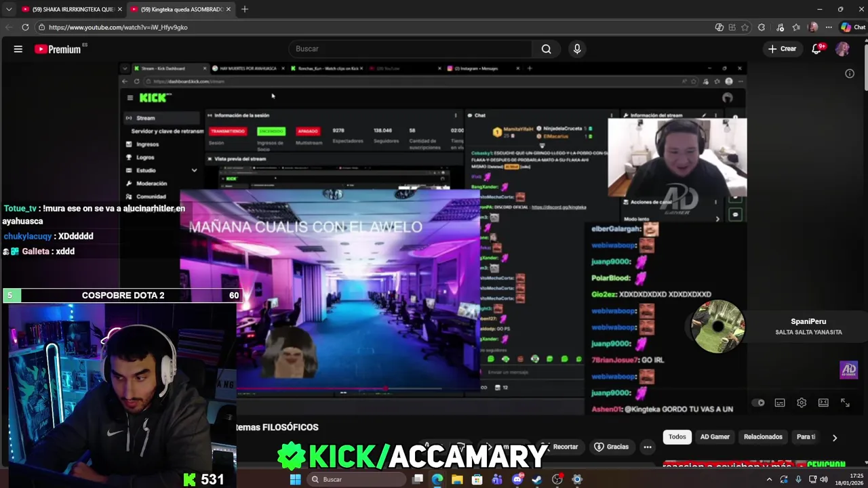Open the YouTube account avatar menu
The height and width of the screenshot is (488, 868).
[842, 49]
